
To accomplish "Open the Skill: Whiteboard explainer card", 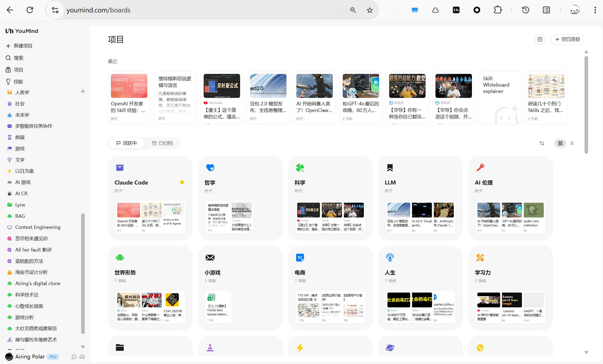I will coord(500,97).
